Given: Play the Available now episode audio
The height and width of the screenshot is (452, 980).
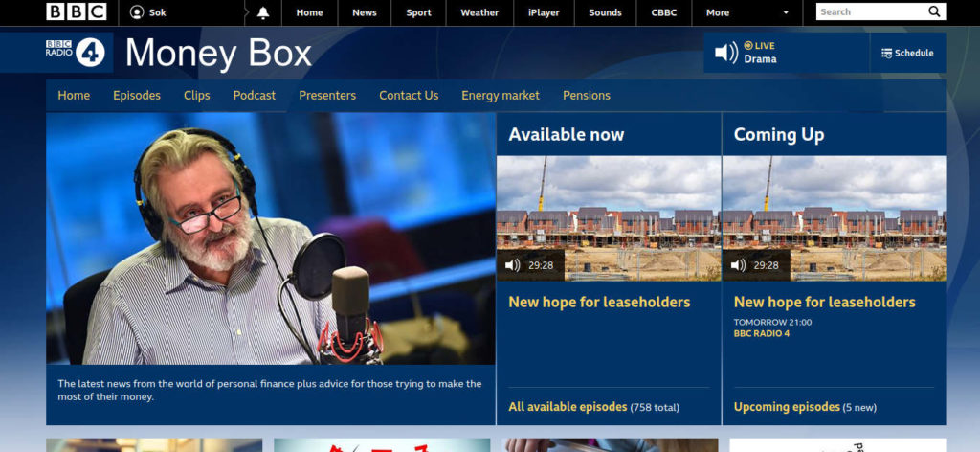Looking at the screenshot, I should 514,265.
